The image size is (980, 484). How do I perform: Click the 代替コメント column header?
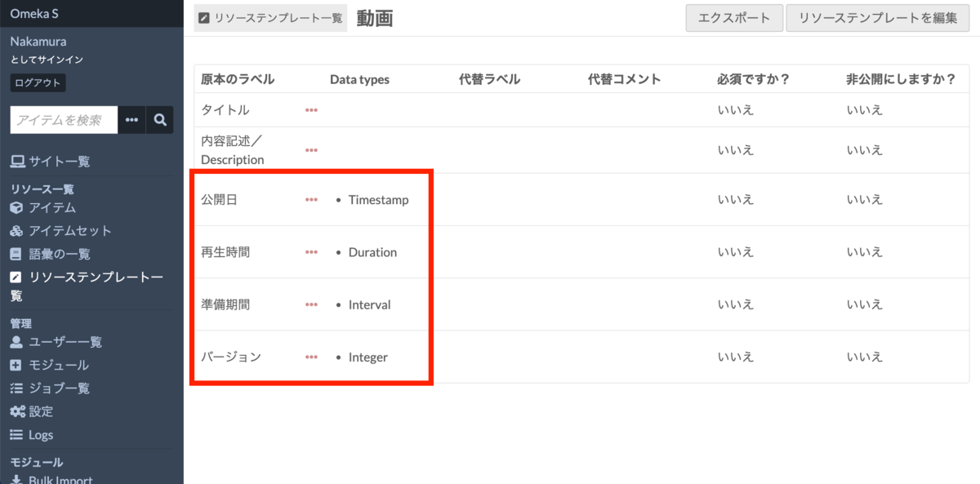(624, 79)
